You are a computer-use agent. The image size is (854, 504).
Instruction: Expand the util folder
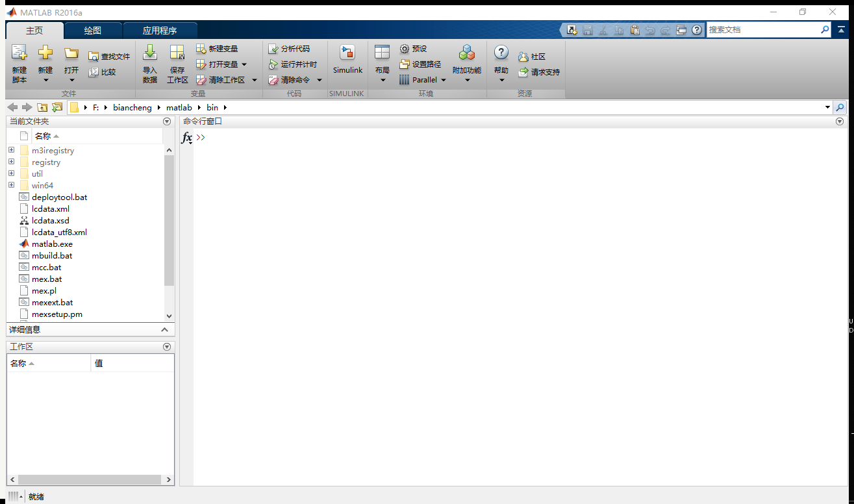pyautogui.click(x=11, y=173)
